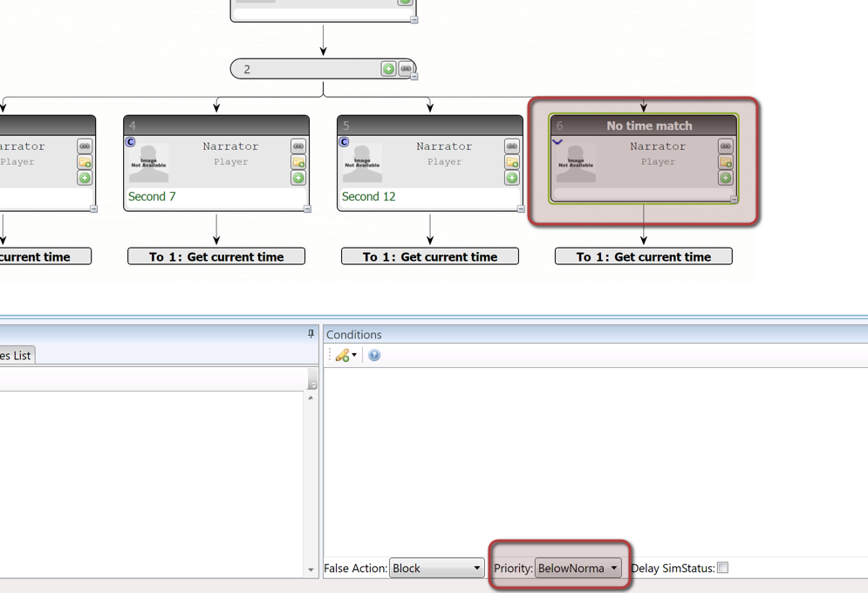
Task: Open the help icon in Conditions toolbar
Action: pyautogui.click(x=374, y=356)
